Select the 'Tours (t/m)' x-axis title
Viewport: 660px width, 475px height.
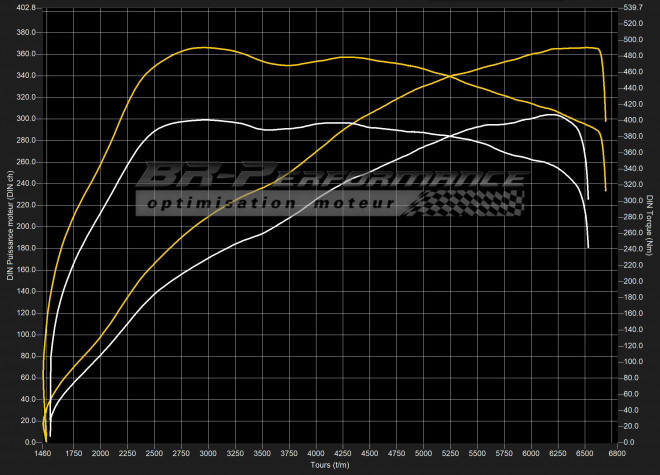(x=329, y=465)
